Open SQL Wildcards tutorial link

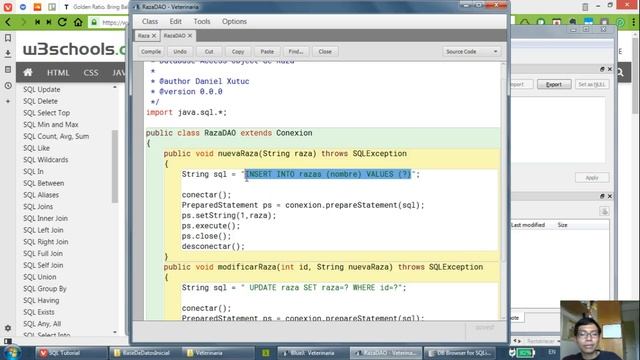coord(46,160)
